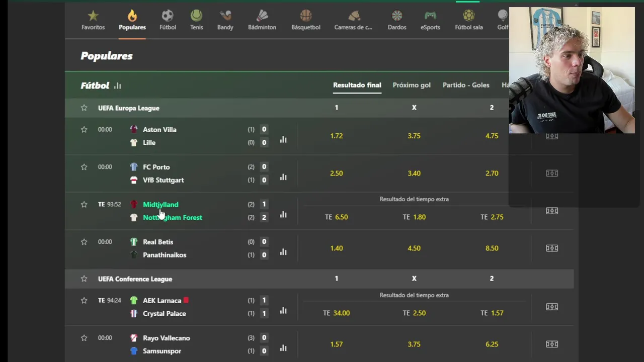The height and width of the screenshot is (362, 644).
Task: Select draw odds 3.40 for Porto-Stuttgart
Action: (x=414, y=173)
